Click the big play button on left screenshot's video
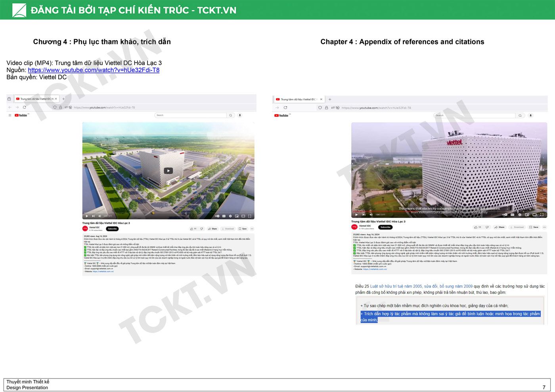 168,171
